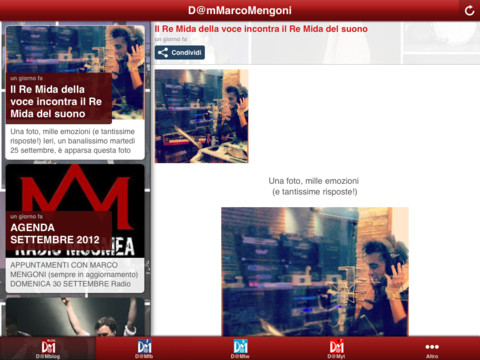Open the article title 'Il Re Mida della voce'
The width and height of the screenshot is (480, 360).
click(x=261, y=29)
